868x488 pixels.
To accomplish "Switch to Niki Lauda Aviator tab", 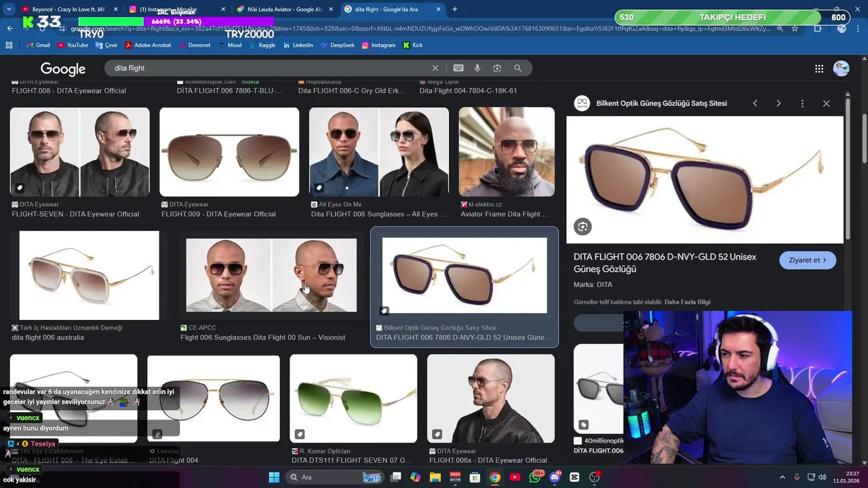I will [x=283, y=9].
